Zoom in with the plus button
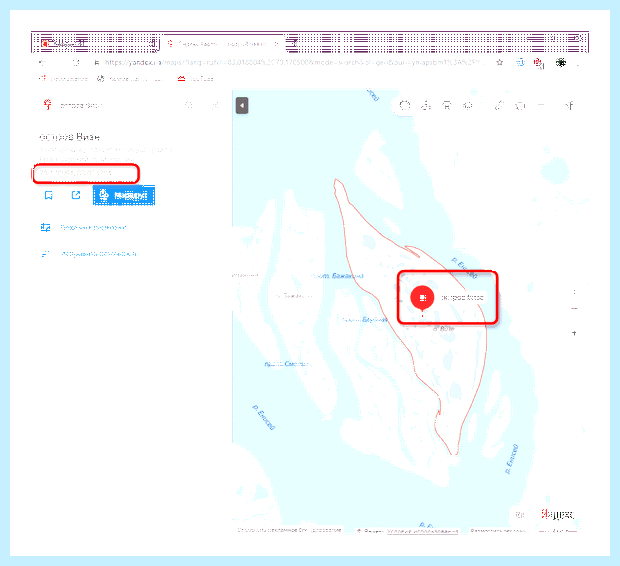Viewport: 620px width, 566px height. tap(574, 333)
